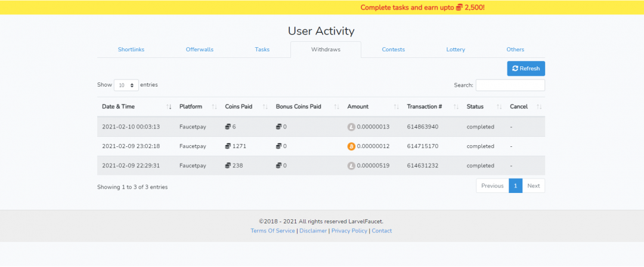644x267 pixels.
Task: Sort by Date & Time column arrows
Action: (169, 107)
